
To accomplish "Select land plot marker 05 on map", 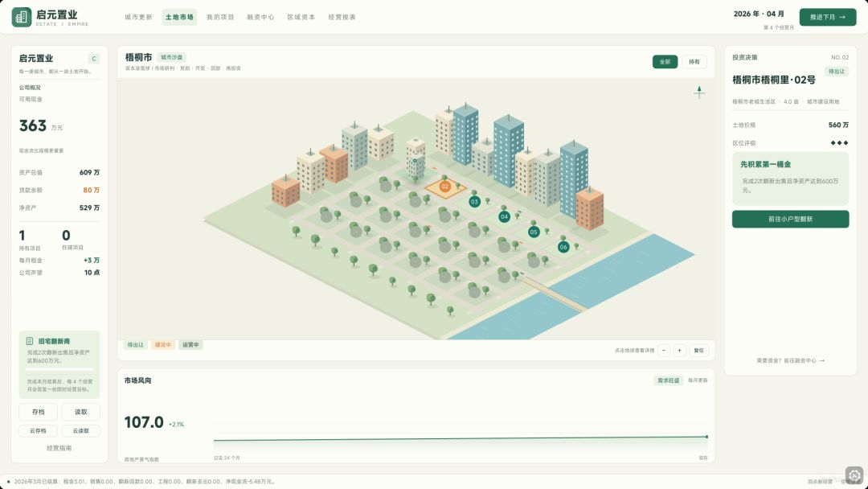I will coord(534,232).
